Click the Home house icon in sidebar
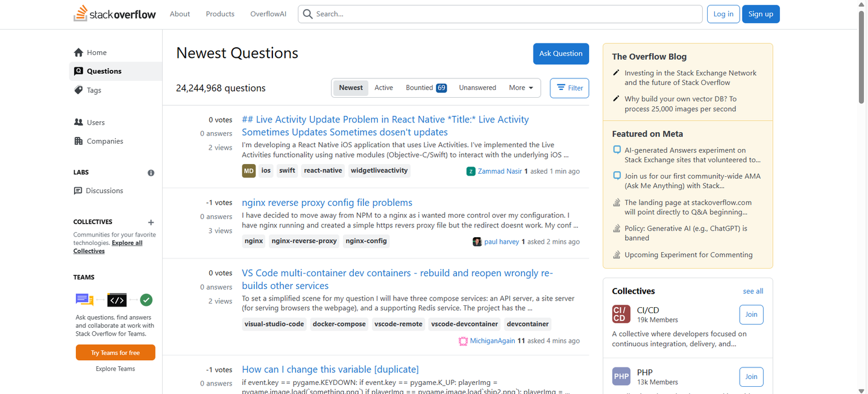 point(78,52)
